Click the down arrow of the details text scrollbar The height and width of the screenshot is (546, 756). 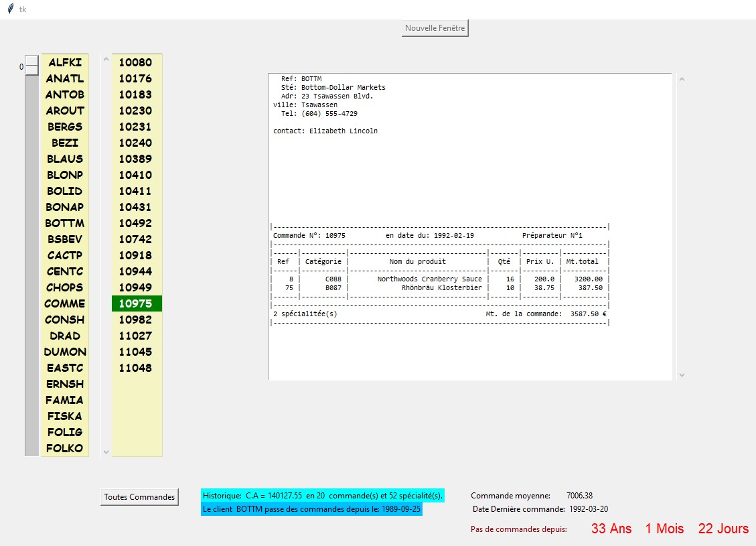682,374
